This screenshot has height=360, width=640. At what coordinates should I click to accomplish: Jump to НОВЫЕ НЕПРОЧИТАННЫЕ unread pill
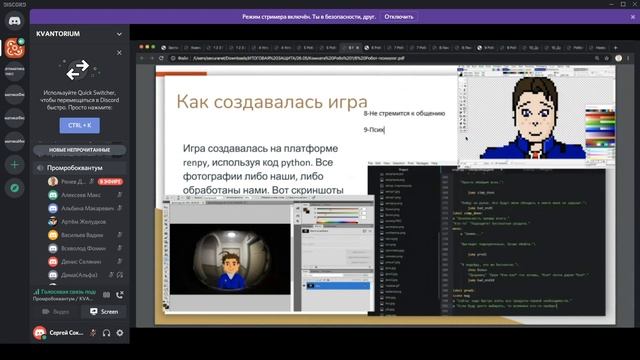point(80,150)
